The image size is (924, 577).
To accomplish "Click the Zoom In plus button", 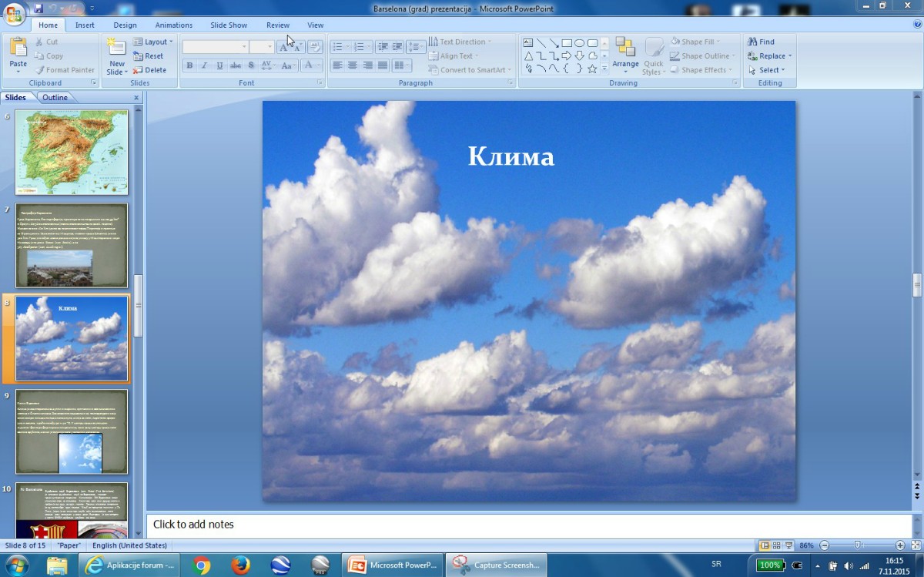I will tap(900, 545).
